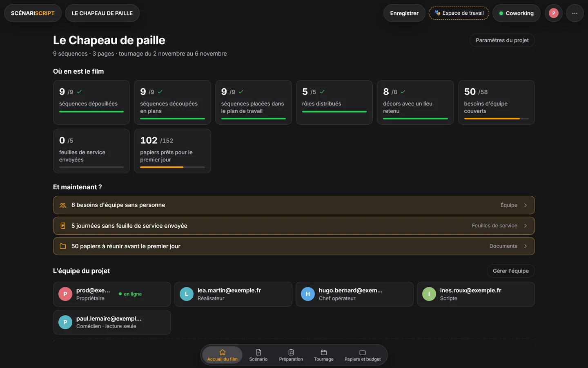Image resolution: width=588 pixels, height=368 pixels.
Task: Click the avatar for hugo.bernard@exem...
Action: click(x=308, y=294)
